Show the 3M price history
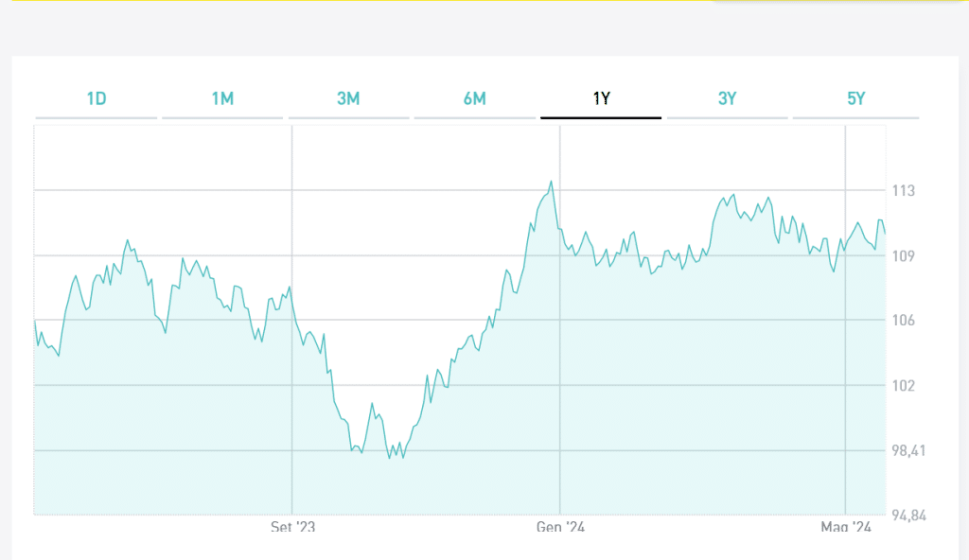The width and height of the screenshot is (969, 560). 348,98
